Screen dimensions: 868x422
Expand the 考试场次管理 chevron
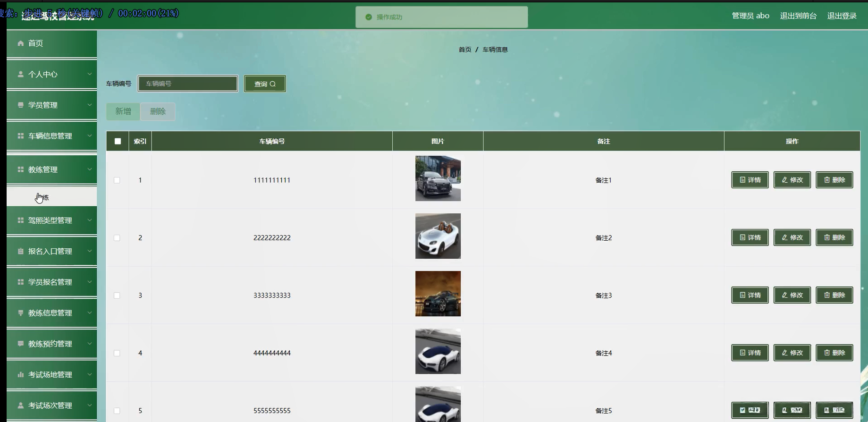[90, 405]
